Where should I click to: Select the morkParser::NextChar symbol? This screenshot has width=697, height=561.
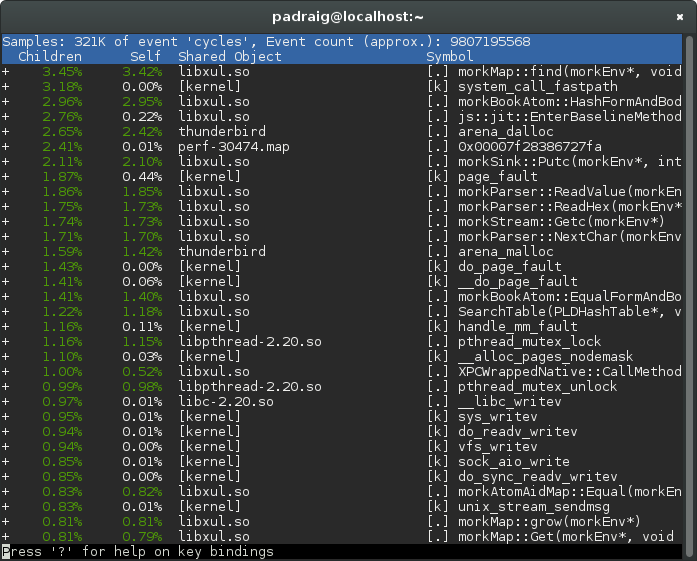click(570, 237)
